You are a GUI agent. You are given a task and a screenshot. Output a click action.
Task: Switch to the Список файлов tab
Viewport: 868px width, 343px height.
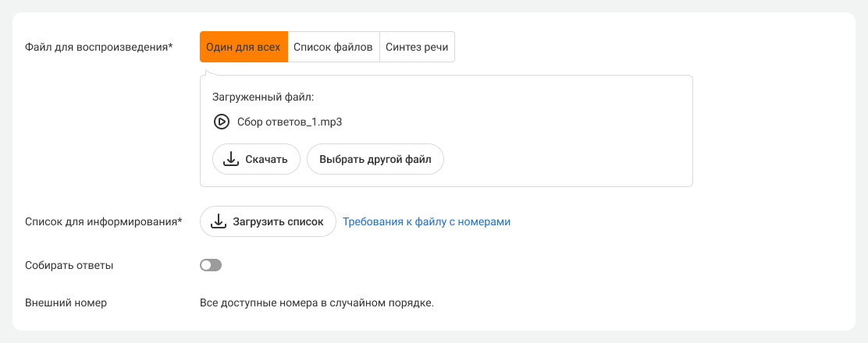333,47
